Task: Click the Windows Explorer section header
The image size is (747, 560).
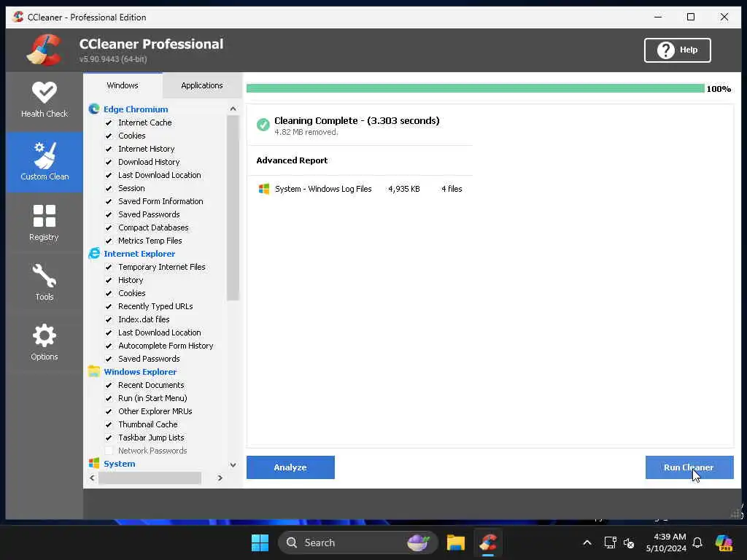Action: coord(140,372)
